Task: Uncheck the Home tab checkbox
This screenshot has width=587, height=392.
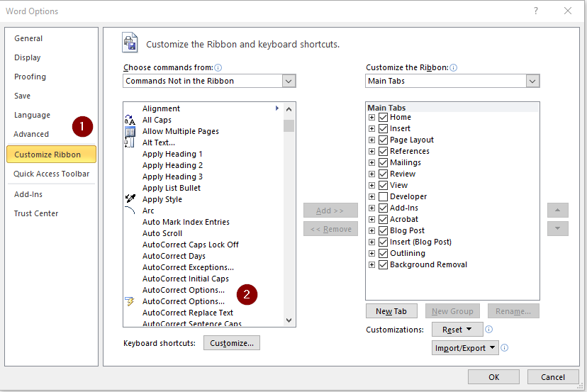Action: click(x=383, y=117)
